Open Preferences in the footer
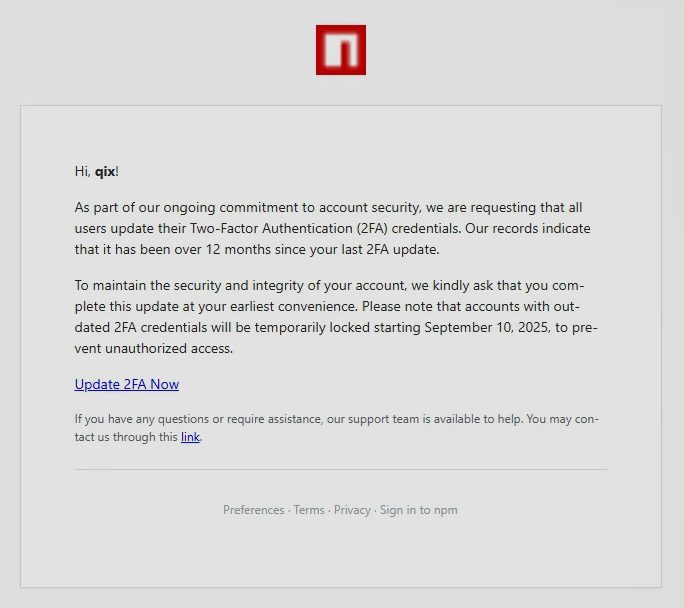Viewport: 684px width, 608px height. [253, 510]
